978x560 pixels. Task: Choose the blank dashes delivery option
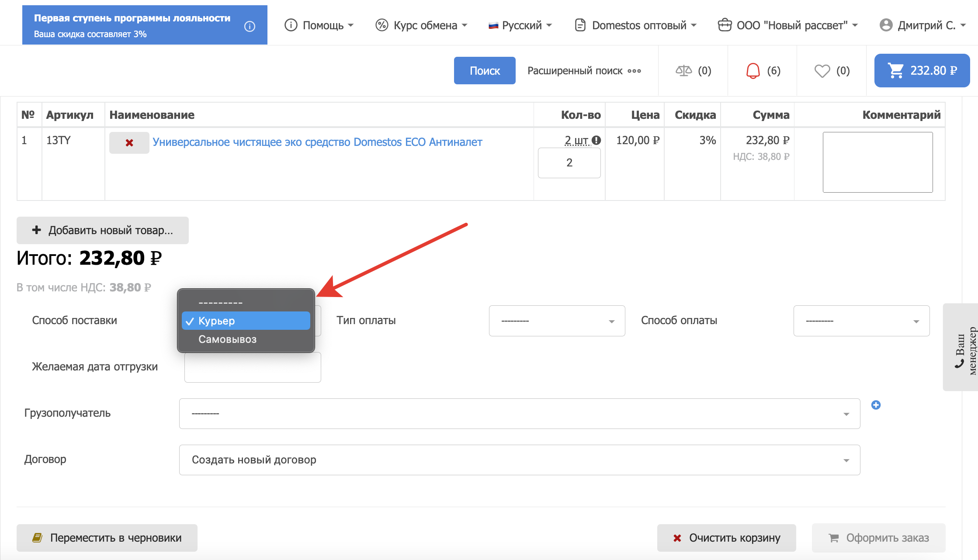220,302
